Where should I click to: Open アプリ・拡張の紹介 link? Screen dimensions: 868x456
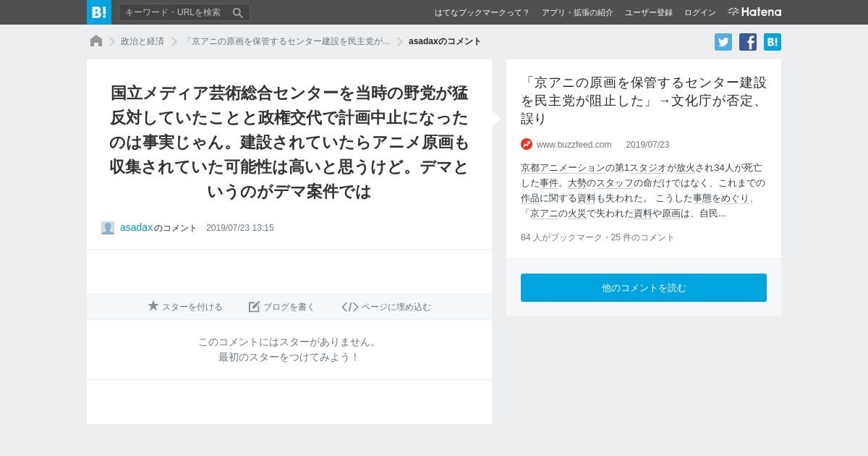coord(577,12)
